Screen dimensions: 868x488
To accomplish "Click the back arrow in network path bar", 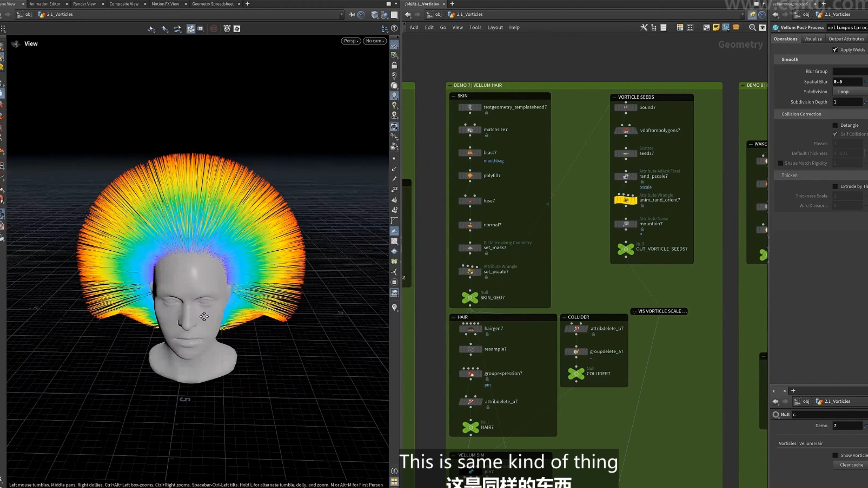I will 408,14.
